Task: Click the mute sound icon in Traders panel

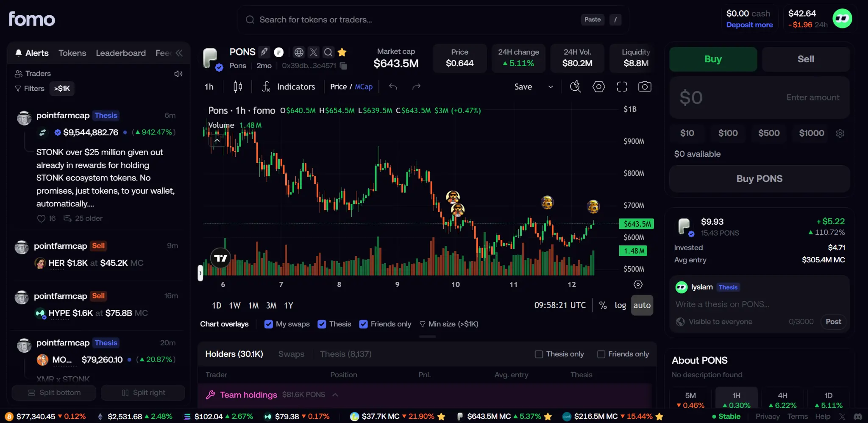Action: tap(178, 74)
